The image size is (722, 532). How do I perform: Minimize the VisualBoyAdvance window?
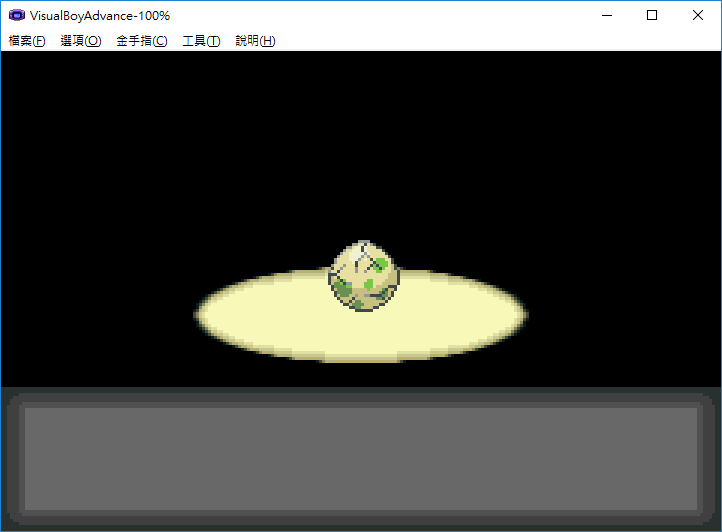click(x=607, y=15)
